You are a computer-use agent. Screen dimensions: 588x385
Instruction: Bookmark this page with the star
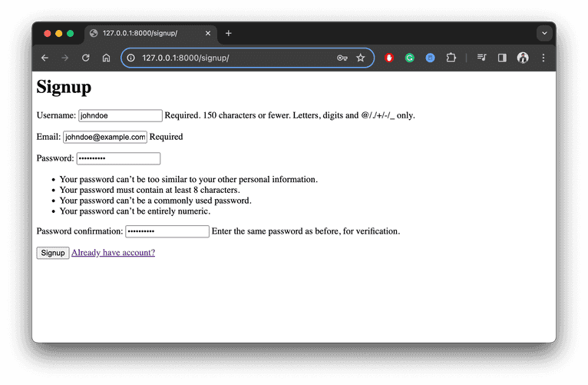click(361, 58)
